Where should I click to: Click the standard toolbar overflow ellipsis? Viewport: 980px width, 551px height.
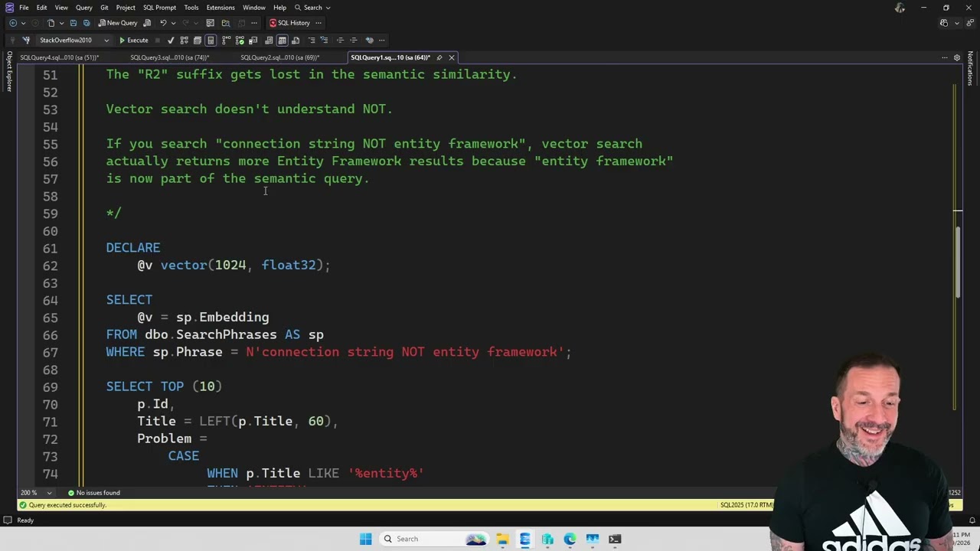coord(254,23)
